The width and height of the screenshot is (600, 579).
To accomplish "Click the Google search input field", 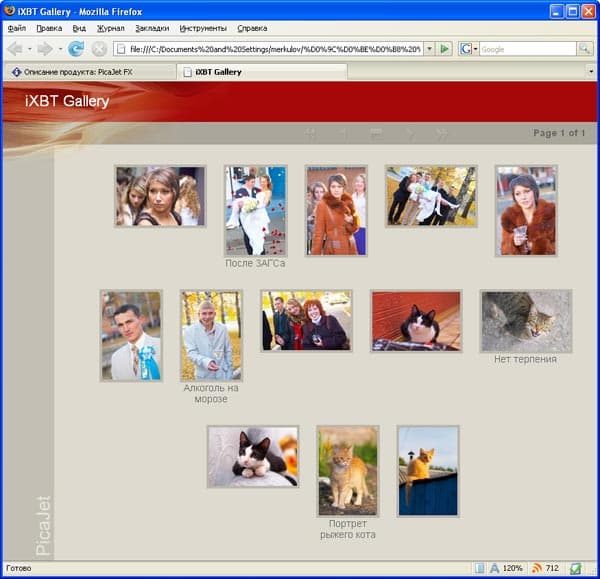I will click(527, 49).
